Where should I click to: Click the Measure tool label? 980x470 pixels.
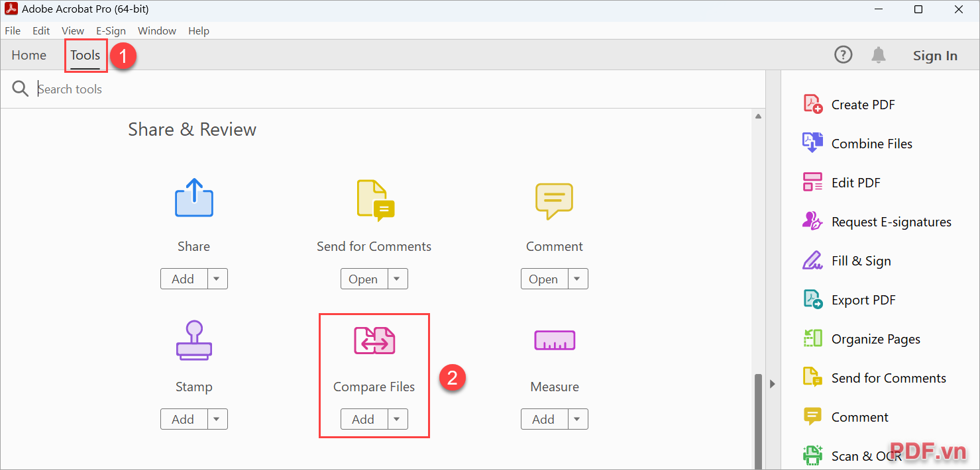555,387
